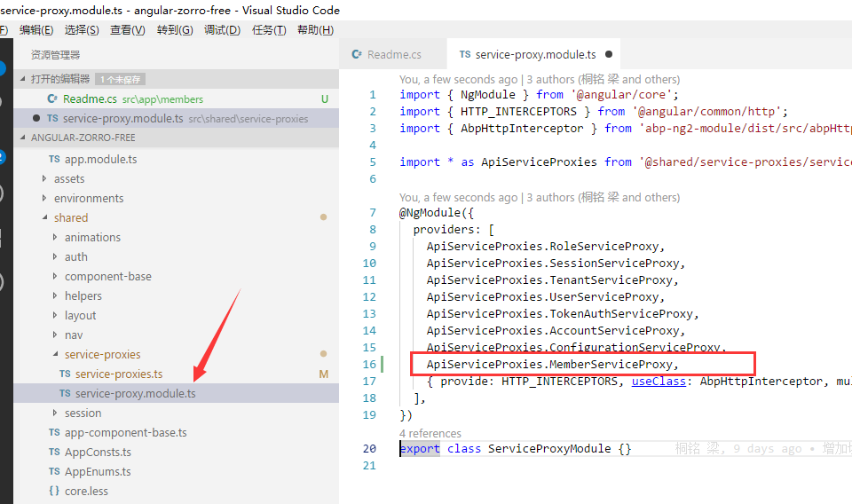Click the unsaved dot beside open editor service-proxy.module.ts

coord(35,118)
